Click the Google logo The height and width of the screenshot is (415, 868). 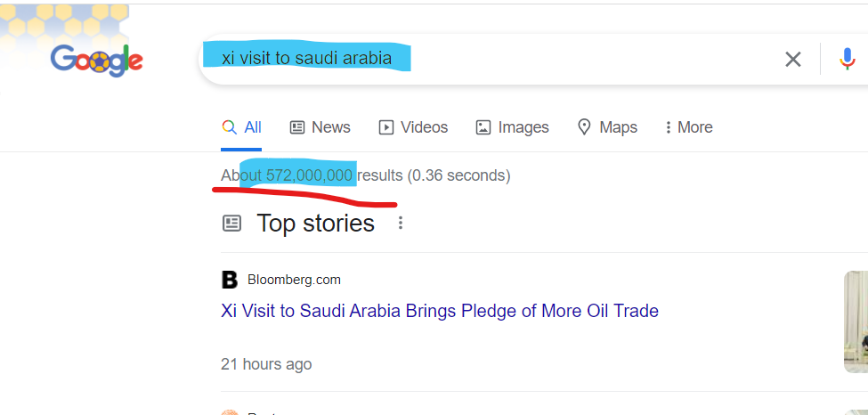pos(96,60)
